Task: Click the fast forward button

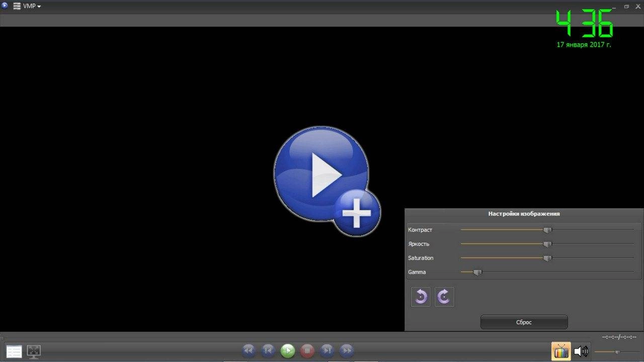Action: click(x=347, y=350)
